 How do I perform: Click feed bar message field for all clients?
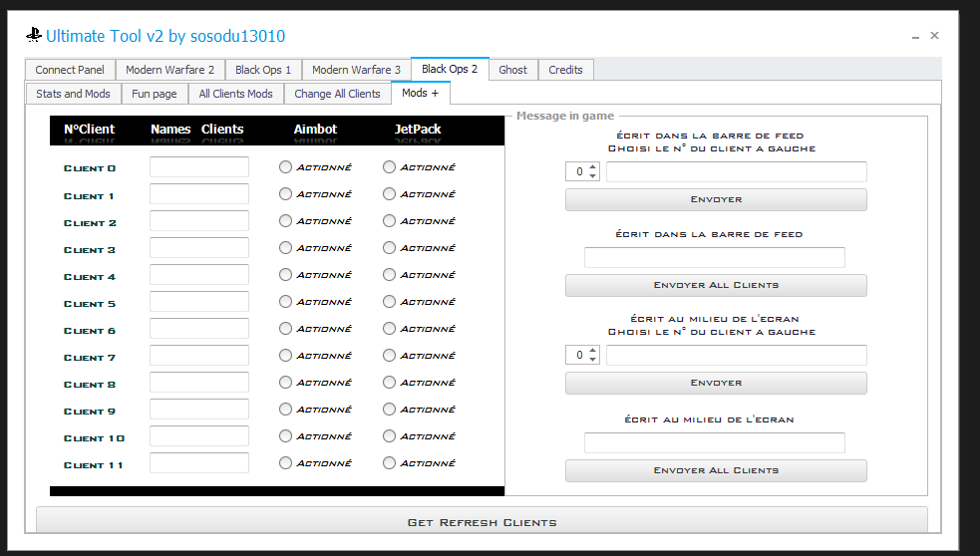(x=715, y=257)
